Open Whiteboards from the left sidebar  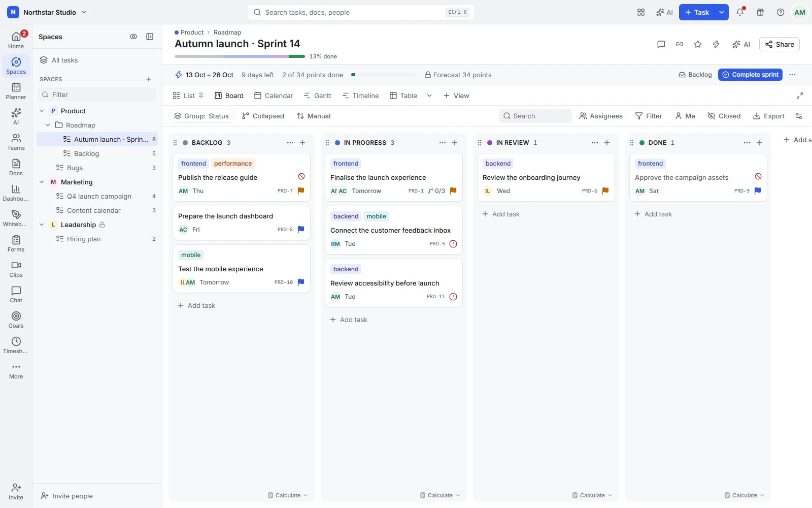(x=16, y=218)
